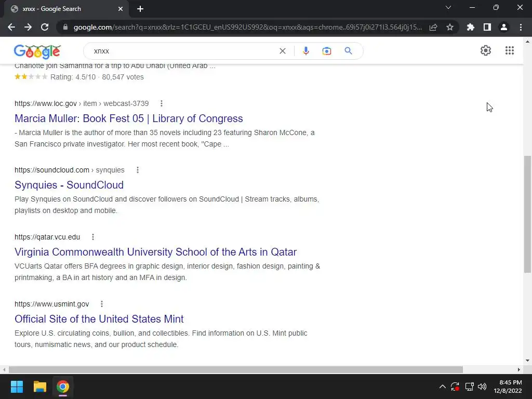Viewport: 532px width, 399px height.
Task: Close the xnxx - Google Search tab
Action: (x=121, y=9)
